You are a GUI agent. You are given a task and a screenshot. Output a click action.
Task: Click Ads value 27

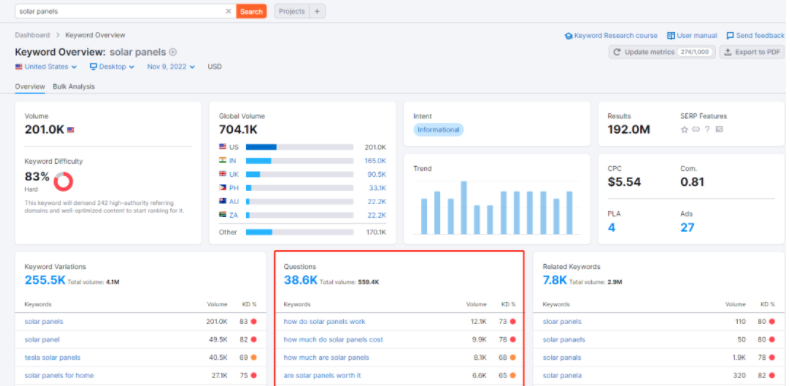(687, 227)
